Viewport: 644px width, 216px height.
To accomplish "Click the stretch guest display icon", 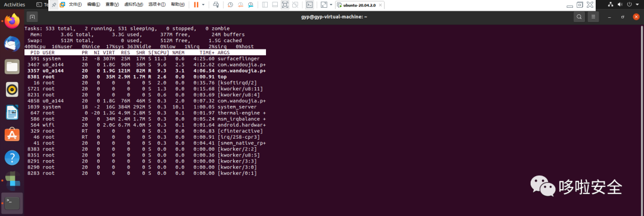I will [324, 5].
